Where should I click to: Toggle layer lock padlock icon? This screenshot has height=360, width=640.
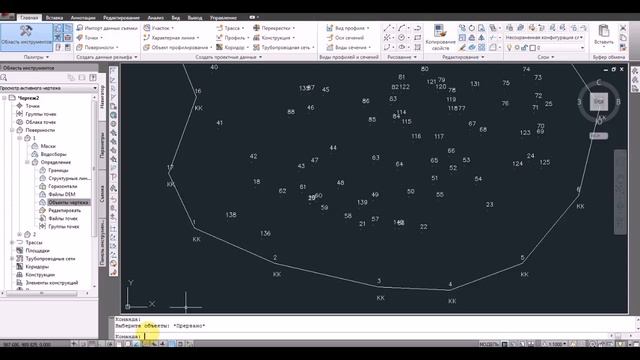click(524, 48)
